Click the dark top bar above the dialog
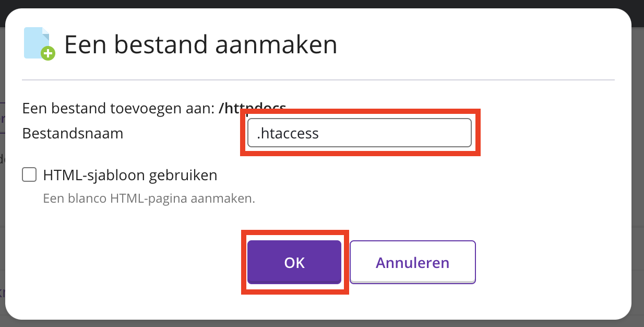The width and height of the screenshot is (644, 327). [x=322, y=4]
